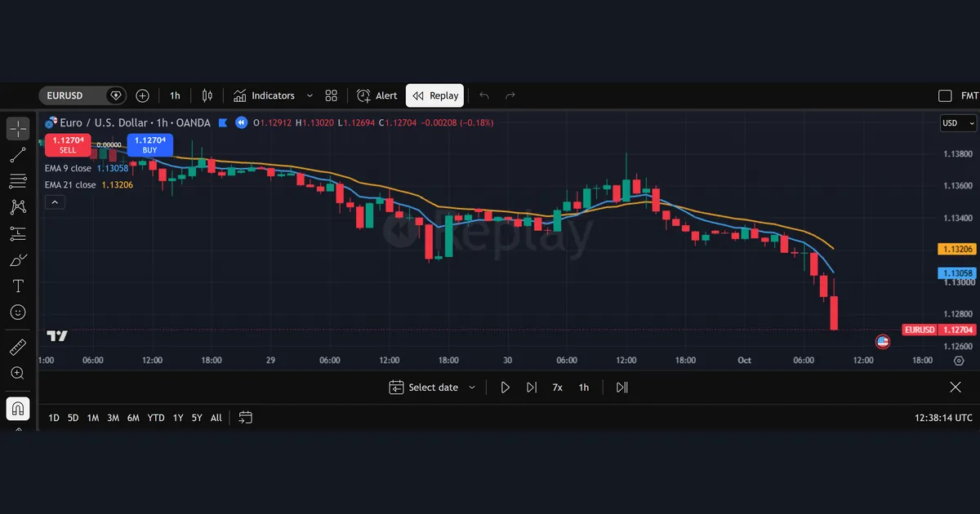Image resolution: width=980 pixels, height=514 pixels.
Task: Click the flag icon beside OANDA
Action: [x=221, y=122]
